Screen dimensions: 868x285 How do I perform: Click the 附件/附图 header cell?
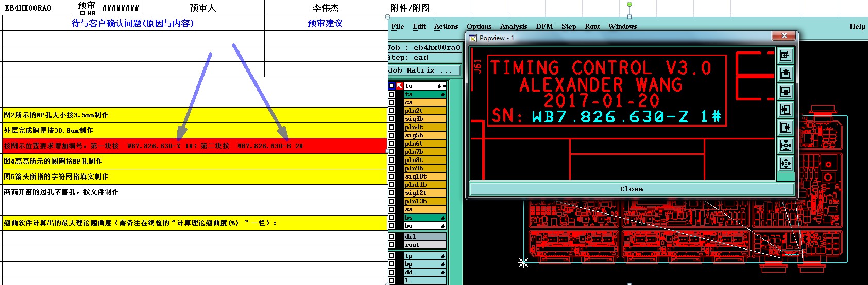(411, 8)
